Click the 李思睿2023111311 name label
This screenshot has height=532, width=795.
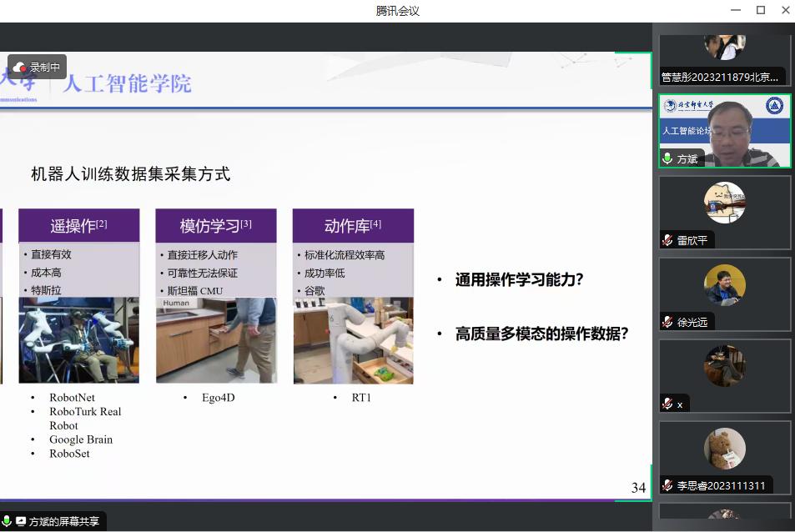[x=721, y=486]
